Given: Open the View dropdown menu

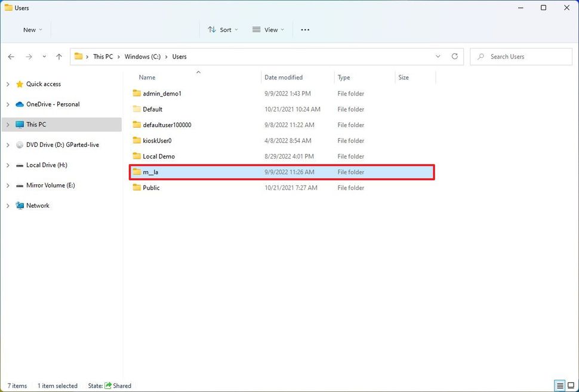Looking at the screenshot, I should [267, 29].
